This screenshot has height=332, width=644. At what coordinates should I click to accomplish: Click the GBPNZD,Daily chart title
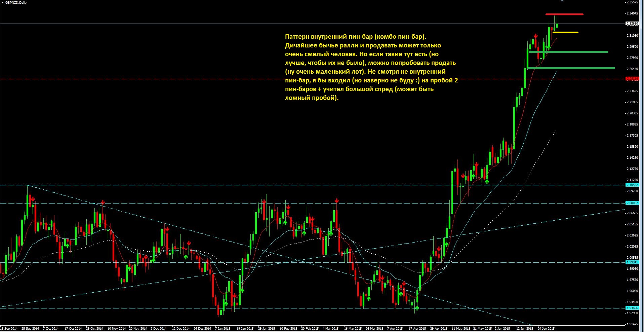(16, 3)
